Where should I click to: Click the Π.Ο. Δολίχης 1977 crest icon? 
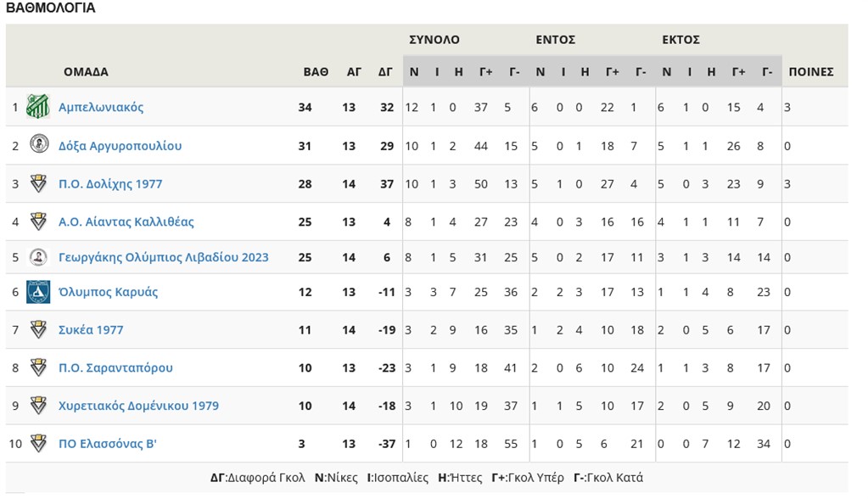point(37,183)
